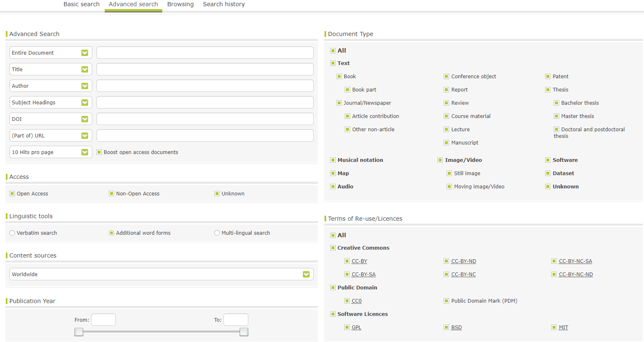The image size is (644, 342).
Task: Choose Multi-lingual search option
Action: tap(217, 233)
